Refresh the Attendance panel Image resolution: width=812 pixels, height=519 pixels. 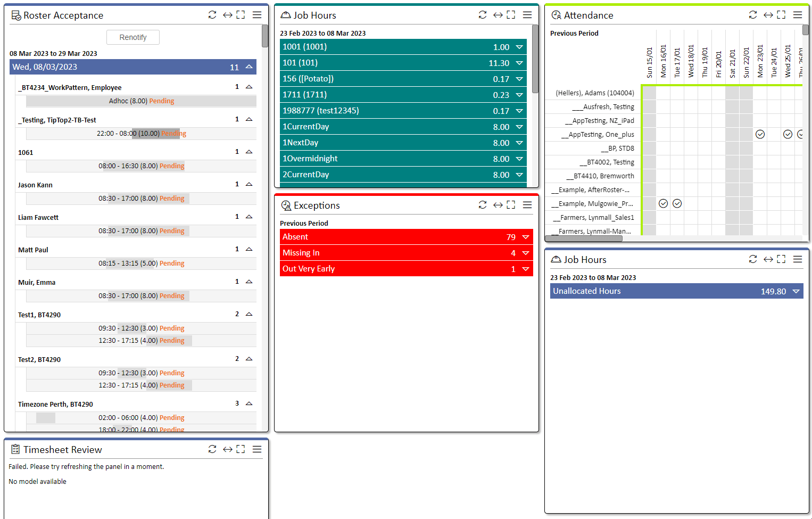[x=753, y=15]
